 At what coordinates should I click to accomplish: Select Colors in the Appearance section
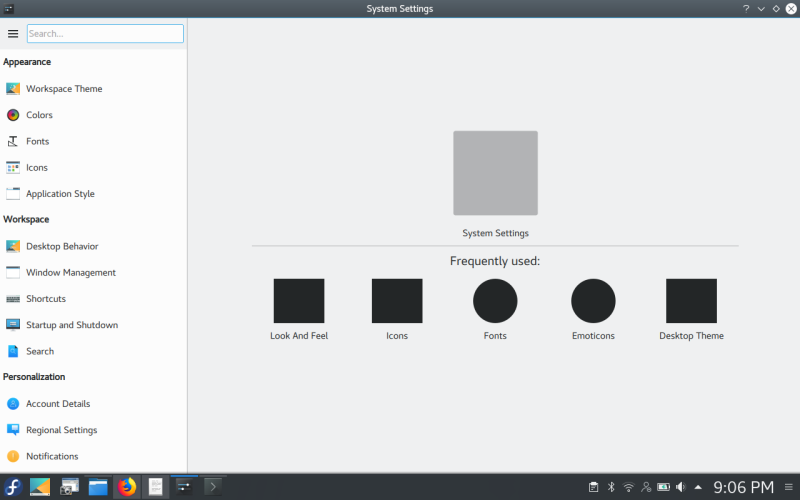[39, 115]
